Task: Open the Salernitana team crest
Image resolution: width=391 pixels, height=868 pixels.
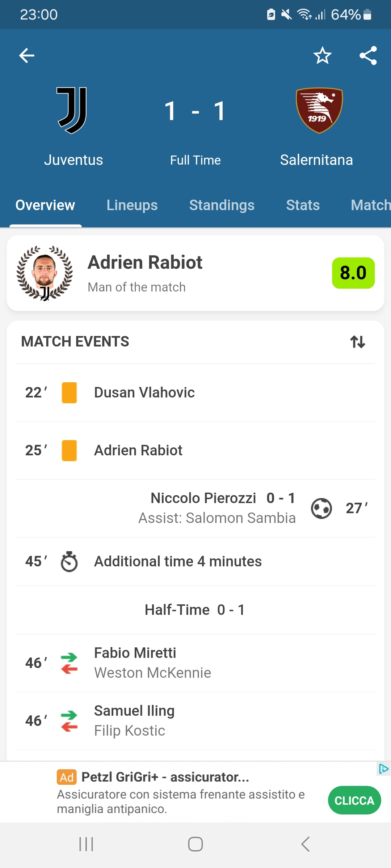Action: [x=319, y=111]
